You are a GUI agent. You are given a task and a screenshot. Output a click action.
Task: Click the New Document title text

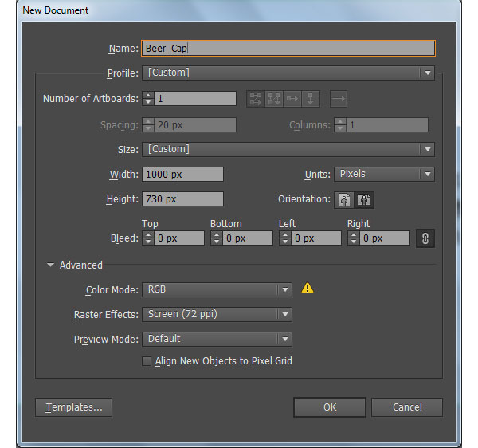pyautogui.click(x=56, y=10)
